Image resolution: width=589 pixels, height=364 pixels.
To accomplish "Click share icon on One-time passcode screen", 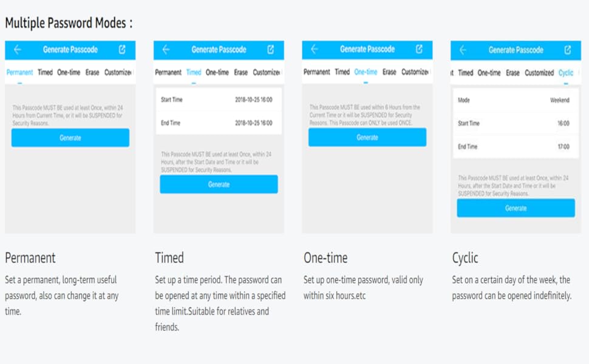I will [419, 49].
